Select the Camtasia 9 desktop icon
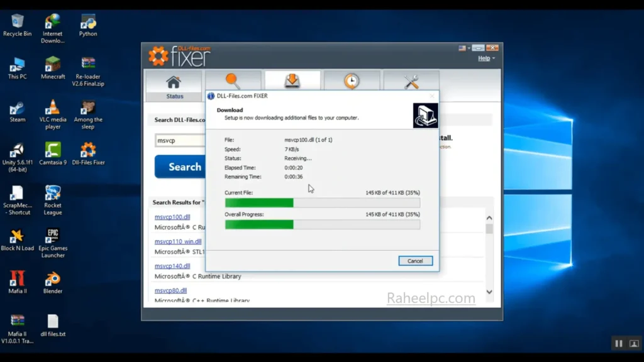Image resolution: width=644 pixels, height=362 pixels. pos(53,153)
